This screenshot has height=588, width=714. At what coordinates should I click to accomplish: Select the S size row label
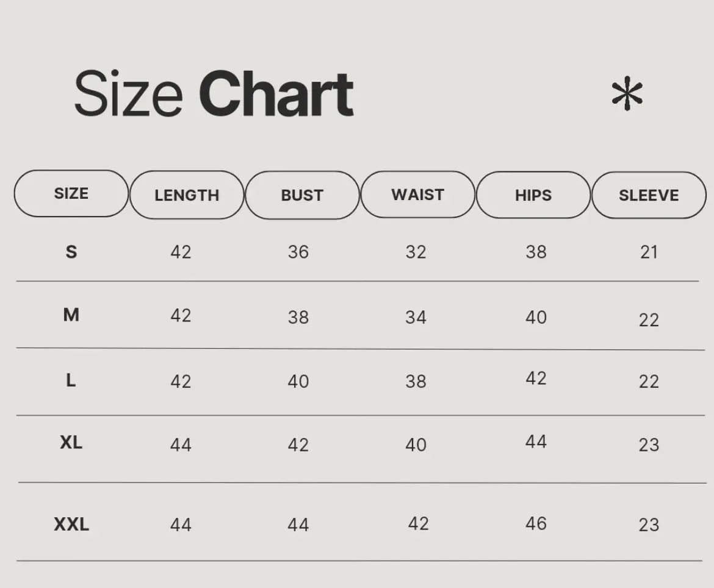[x=71, y=251]
